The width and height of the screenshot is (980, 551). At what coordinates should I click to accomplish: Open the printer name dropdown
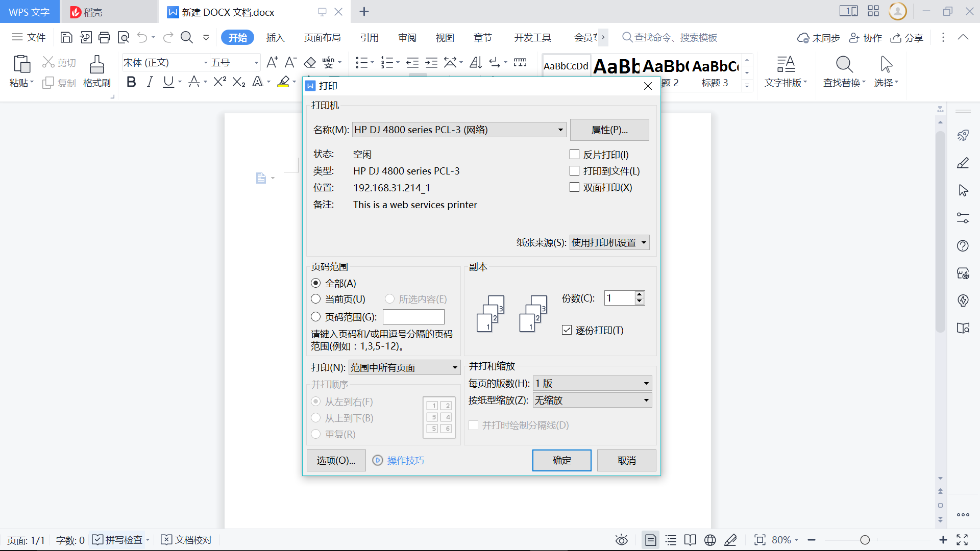tap(559, 130)
